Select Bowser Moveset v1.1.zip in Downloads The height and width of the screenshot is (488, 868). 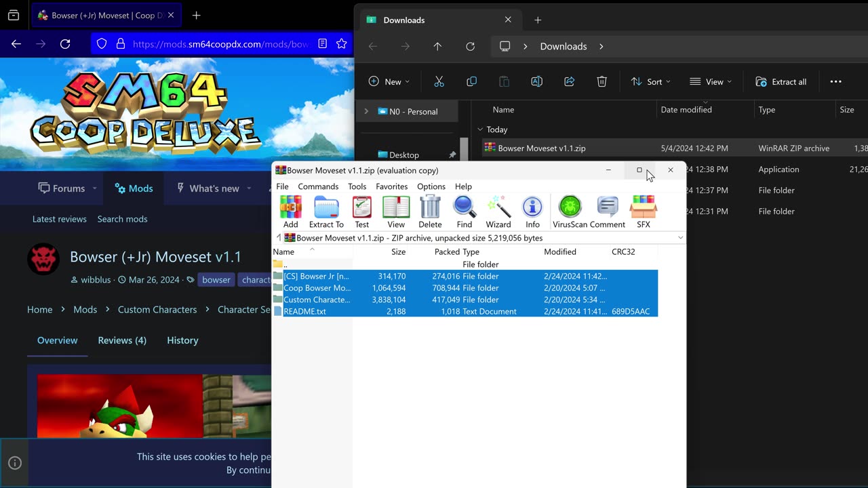tap(541, 148)
